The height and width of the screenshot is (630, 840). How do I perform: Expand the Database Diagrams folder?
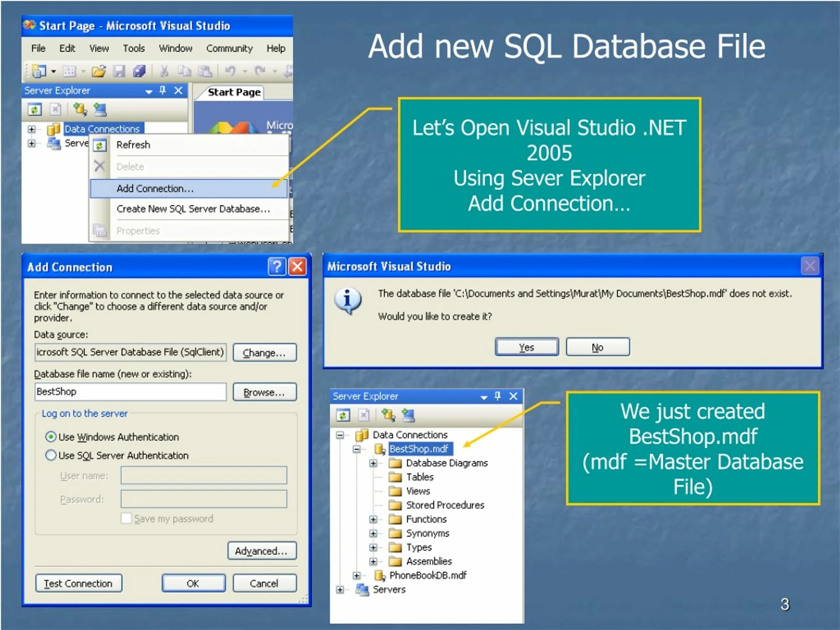[373, 463]
